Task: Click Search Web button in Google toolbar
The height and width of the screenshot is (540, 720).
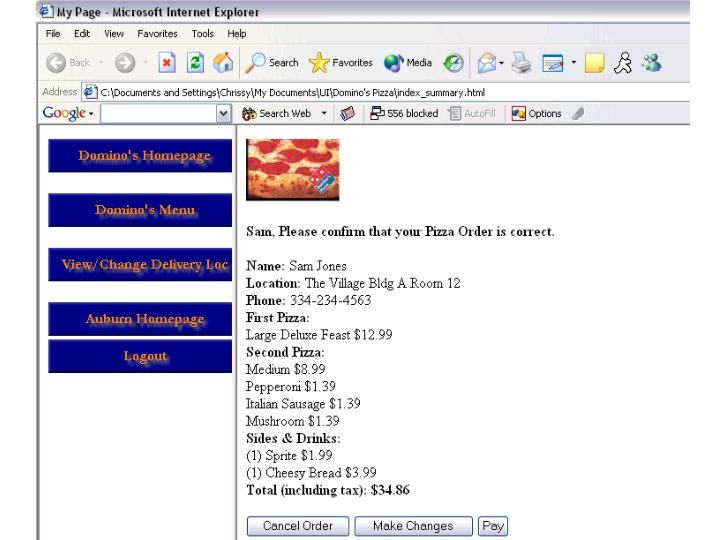Action: [276, 113]
